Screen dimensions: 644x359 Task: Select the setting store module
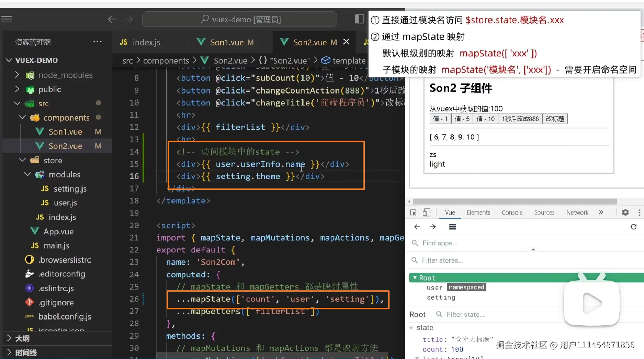pyautogui.click(x=441, y=297)
